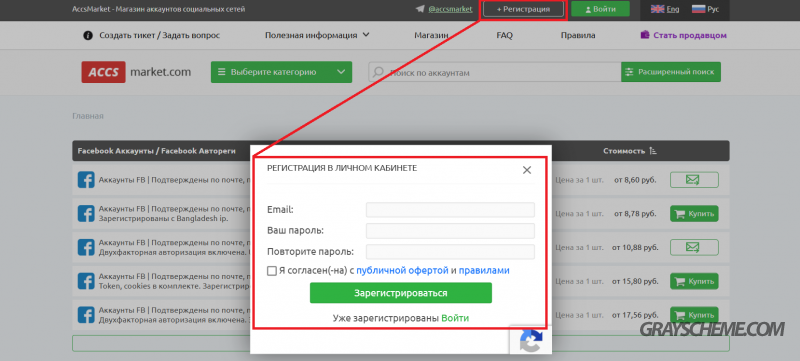Click Купить for the 17,56 руб. row
Viewport: 800px width, 361px height.
[694, 315]
